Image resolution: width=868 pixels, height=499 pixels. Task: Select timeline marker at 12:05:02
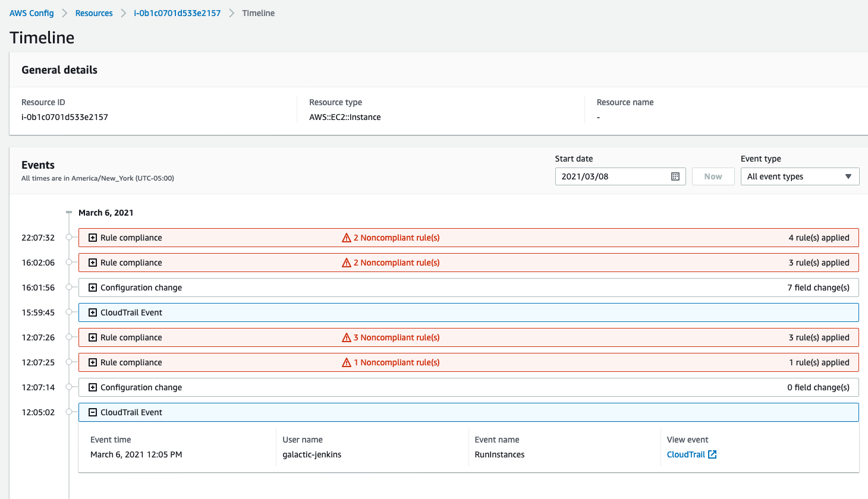[69, 412]
